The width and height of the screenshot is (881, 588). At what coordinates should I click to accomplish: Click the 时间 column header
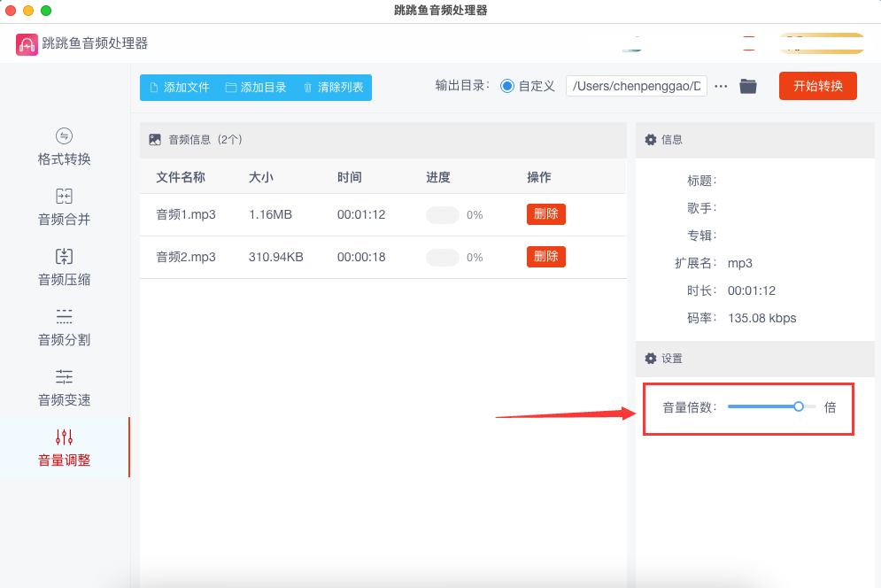pos(350,177)
